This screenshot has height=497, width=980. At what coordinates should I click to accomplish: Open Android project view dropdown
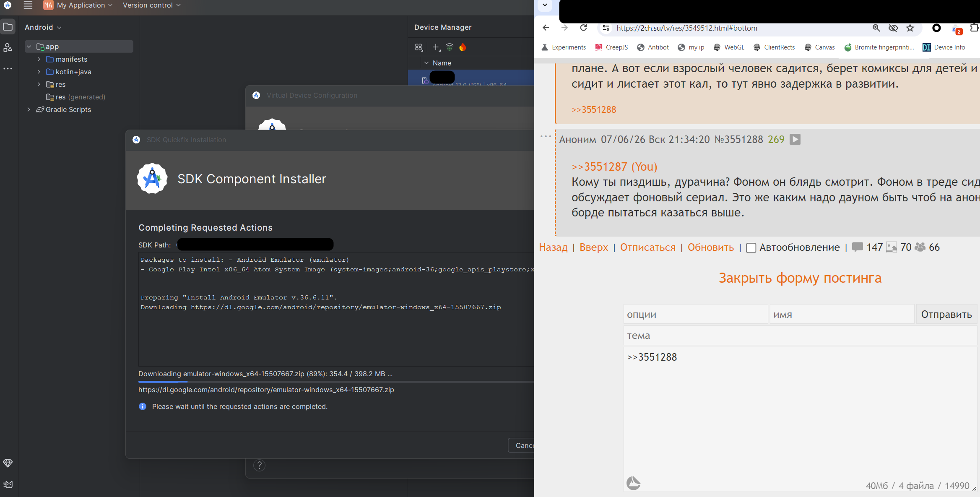click(x=43, y=27)
